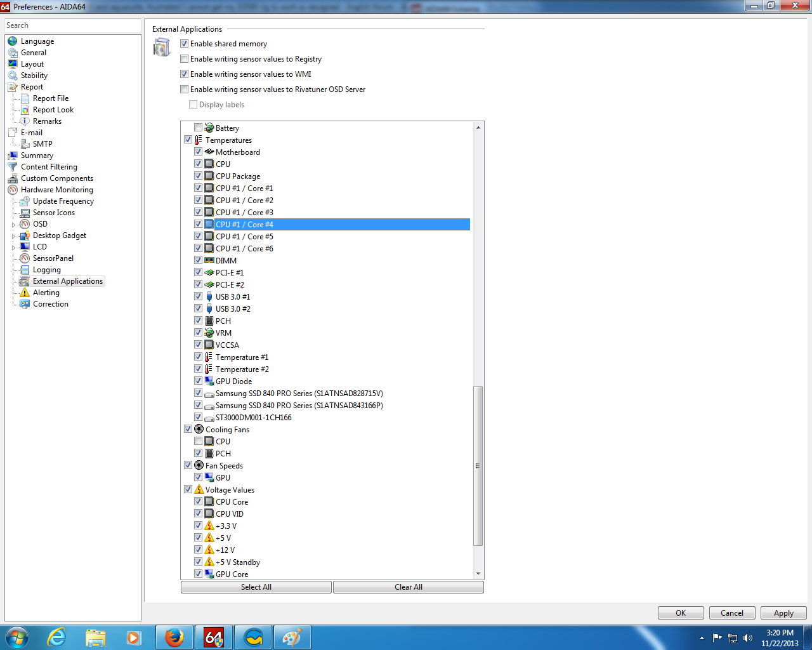Click the Sensor Icons monitor icon
The height and width of the screenshot is (650, 812).
point(25,213)
